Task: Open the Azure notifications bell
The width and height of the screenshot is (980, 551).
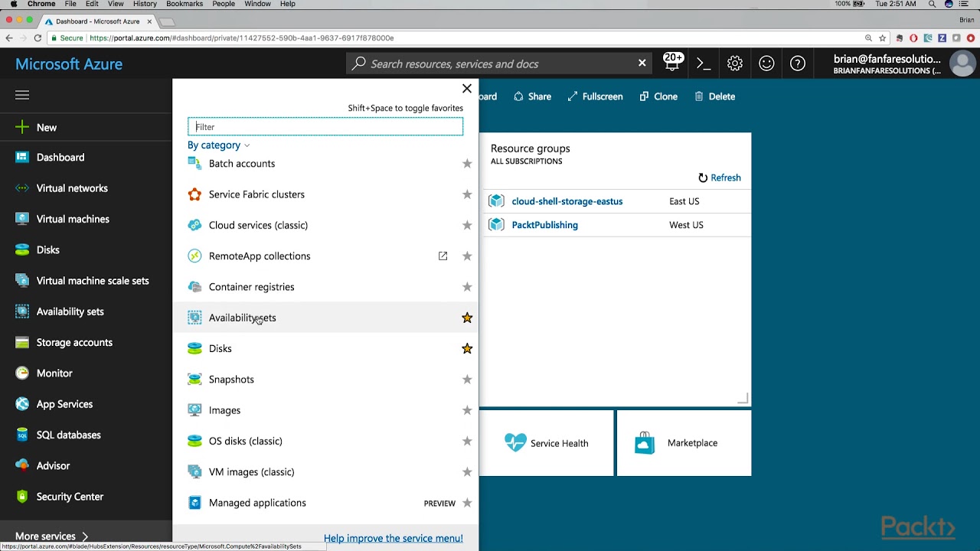Action: point(672,64)
